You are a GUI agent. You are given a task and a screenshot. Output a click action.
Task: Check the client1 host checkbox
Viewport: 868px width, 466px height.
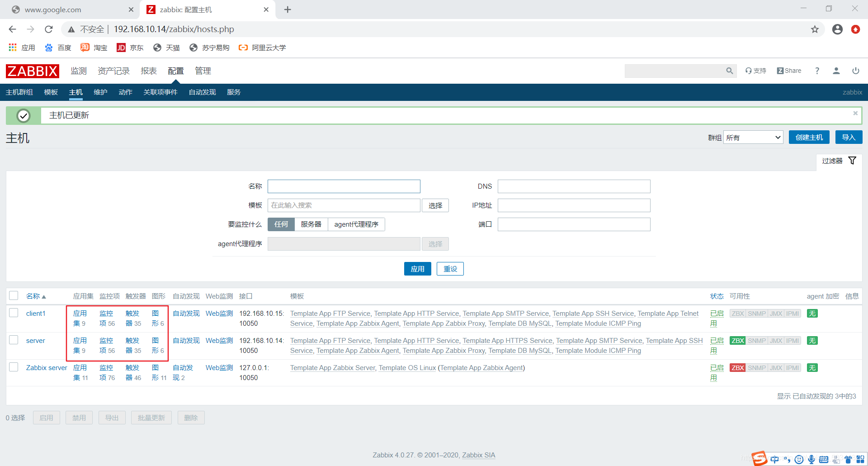point(14,313)
